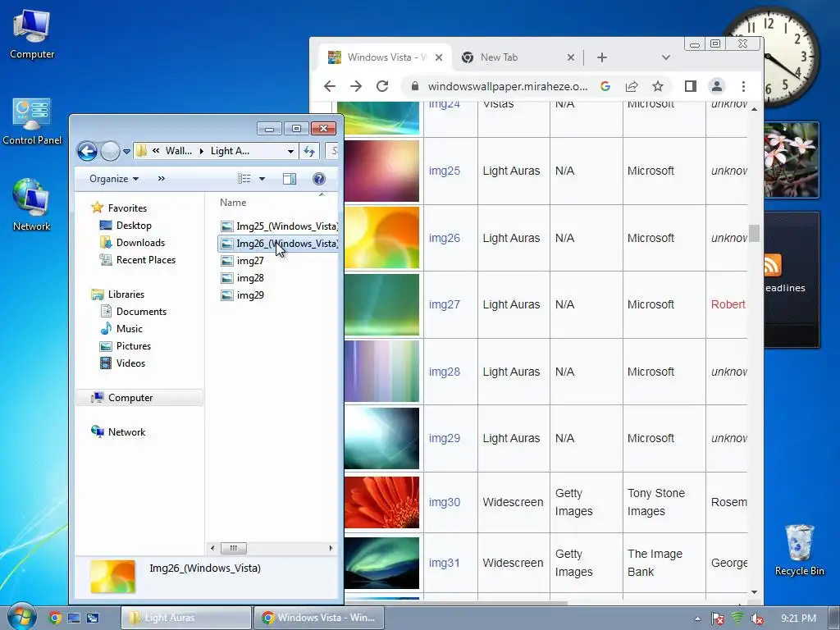The height and width of the screenshot is (630, 840).
Task: Open the Control Panel desktop icon
Action: [32, 121]
